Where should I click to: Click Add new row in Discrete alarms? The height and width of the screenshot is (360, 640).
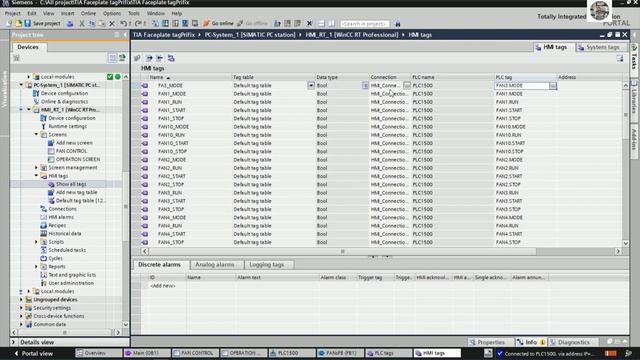[162, 286]
